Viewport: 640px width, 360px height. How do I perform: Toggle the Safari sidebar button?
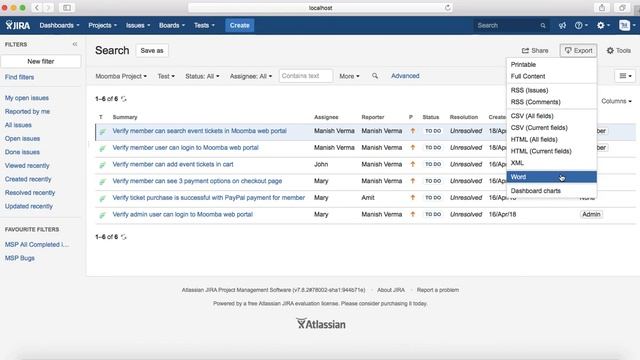point(67,8)
